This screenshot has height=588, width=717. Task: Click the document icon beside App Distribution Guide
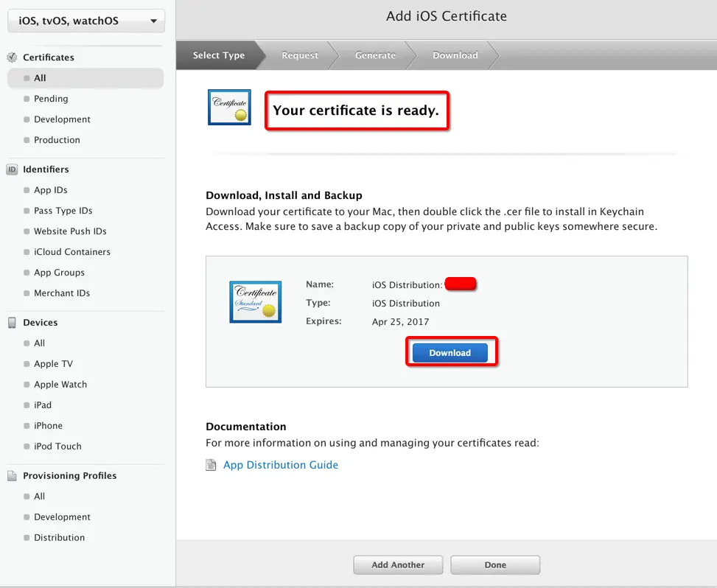pyautogui.click(x=211, y=465)
